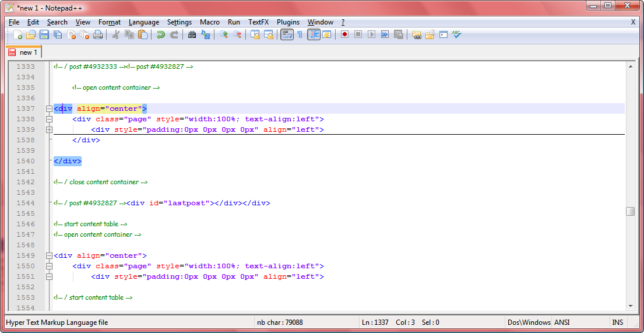The image size is (644, 333).
Task: Open the Edit menu
Action: (33, 22)
